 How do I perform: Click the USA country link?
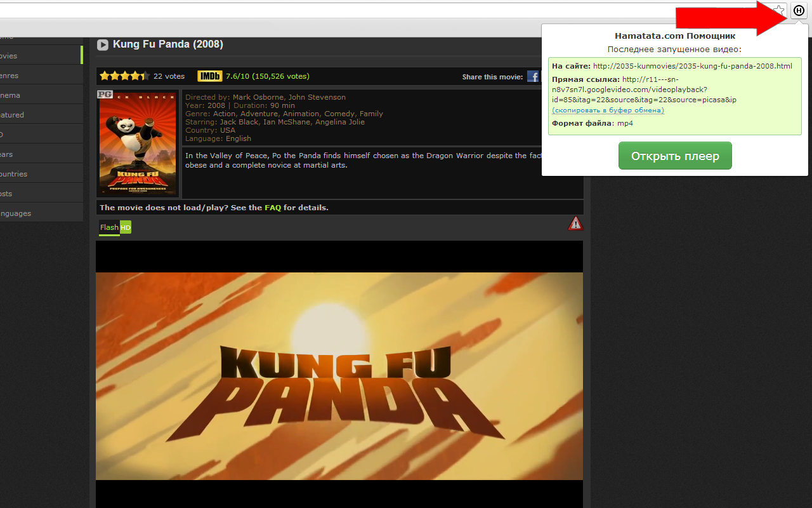coord(228,130)
